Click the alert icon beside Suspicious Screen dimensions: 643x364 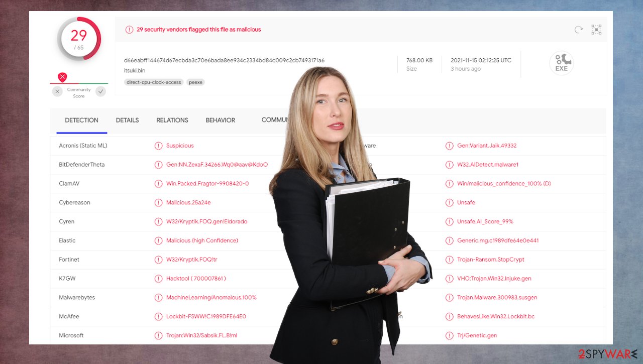point(158,146)
